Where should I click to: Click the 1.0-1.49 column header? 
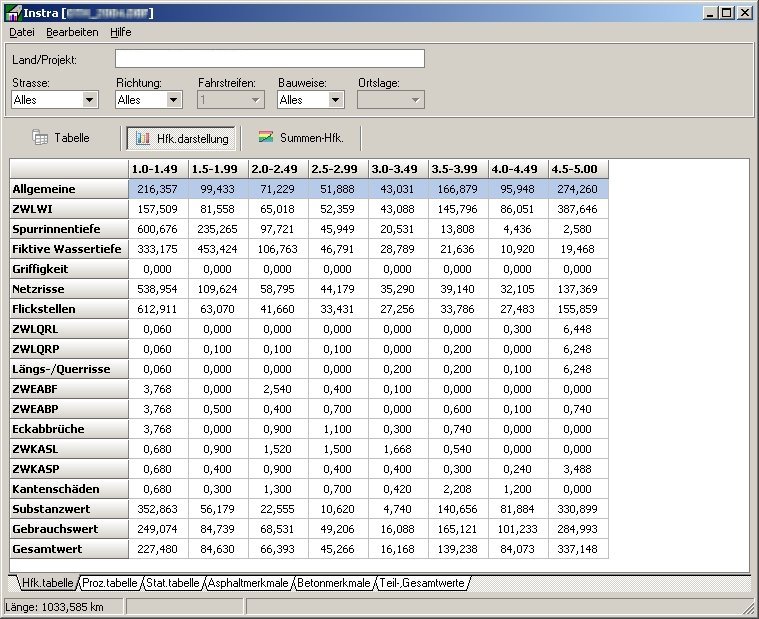pyautogui.click(x=158, y=169)
